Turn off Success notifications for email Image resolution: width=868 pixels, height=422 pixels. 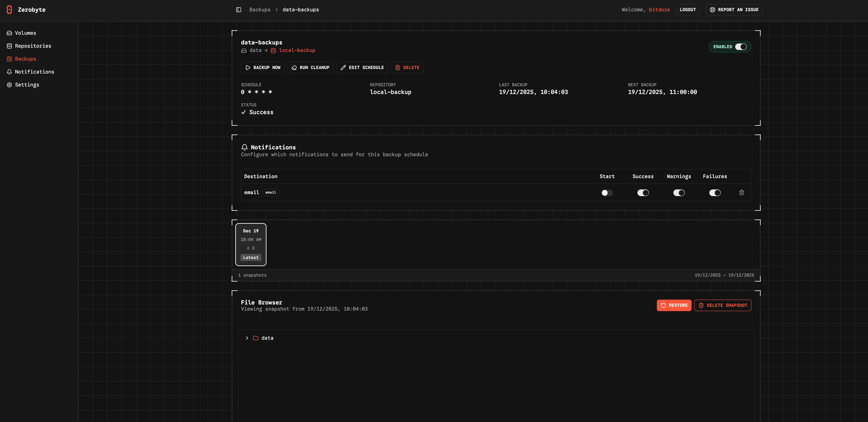pyautogui.click(x=643, y=193)
